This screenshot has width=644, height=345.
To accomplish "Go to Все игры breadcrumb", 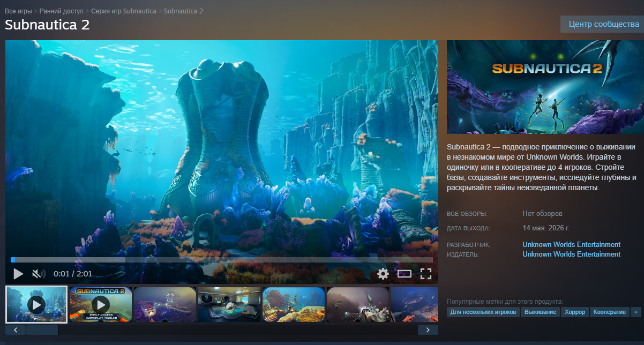I will (18, 11).
